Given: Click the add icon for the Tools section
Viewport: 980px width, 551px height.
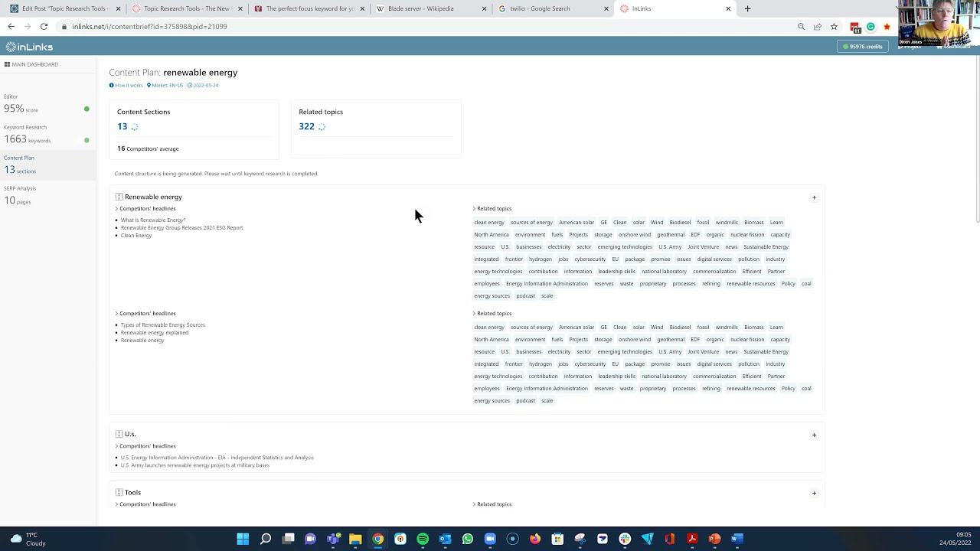Looking at the screenshot, I should [x=814, y=493].
